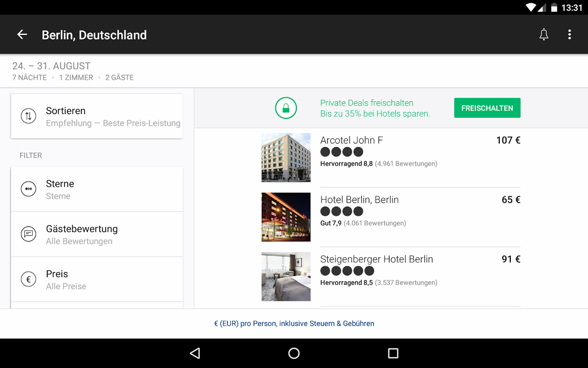The width and height of the screenshot is (588, 368).
Task: Open currency info link about Steuern & Gebühren
Action: point(294,323)
